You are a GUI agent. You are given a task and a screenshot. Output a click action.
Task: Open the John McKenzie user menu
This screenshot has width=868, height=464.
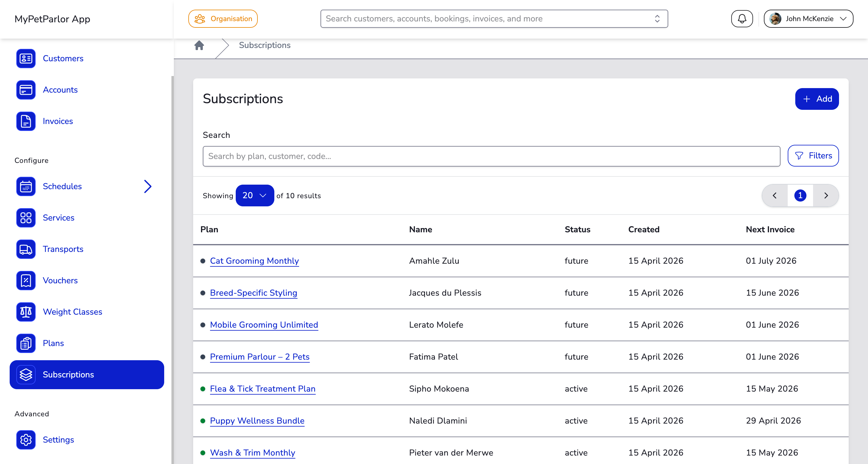808,19
